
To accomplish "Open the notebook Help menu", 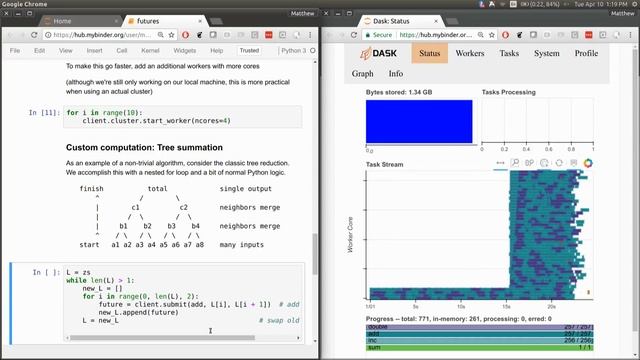I will click(217, 51).
